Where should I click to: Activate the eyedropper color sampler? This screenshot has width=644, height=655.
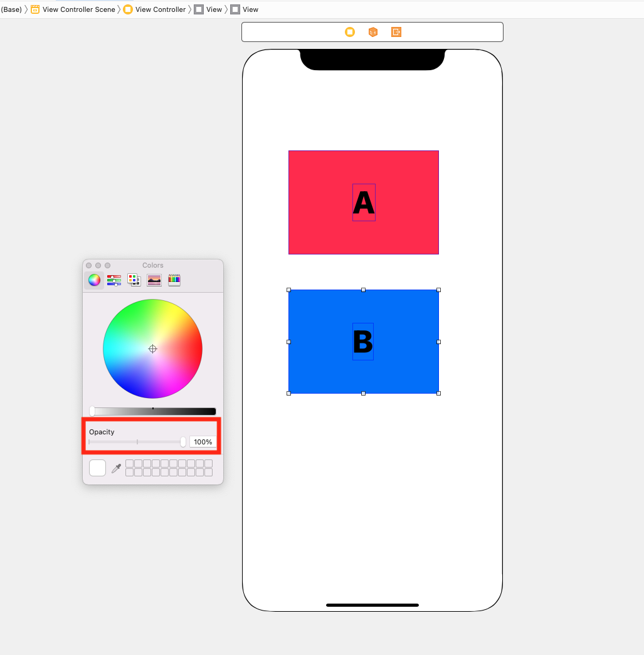click(x=116, y=468)
